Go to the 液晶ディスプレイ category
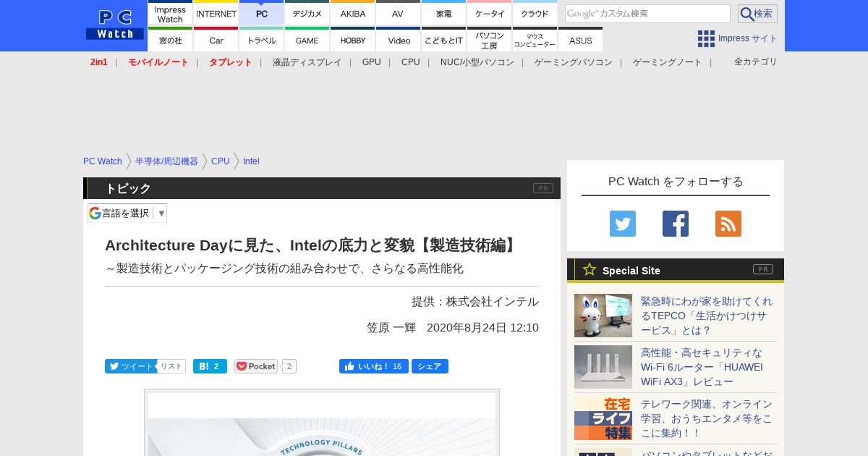Image resolution: width=868 pixels, height=456 pixels. [x=307, y=62]
